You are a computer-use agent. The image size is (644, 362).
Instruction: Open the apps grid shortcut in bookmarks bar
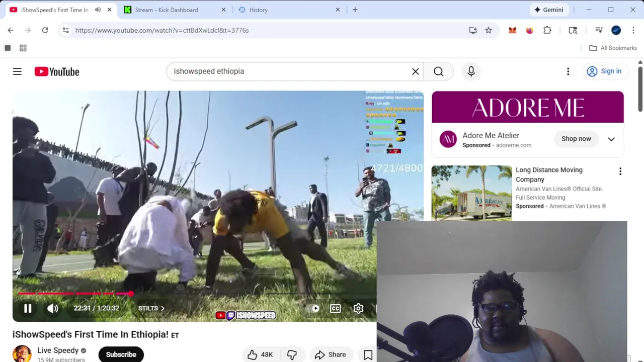[x=23, y=48]
